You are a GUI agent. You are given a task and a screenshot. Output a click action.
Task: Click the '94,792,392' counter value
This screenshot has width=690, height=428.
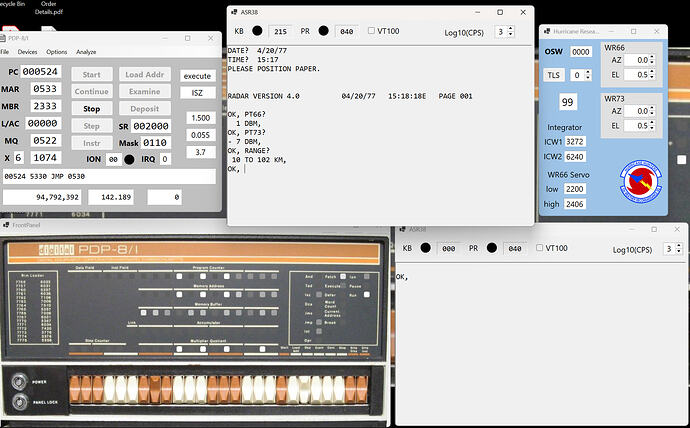[43, 197]
